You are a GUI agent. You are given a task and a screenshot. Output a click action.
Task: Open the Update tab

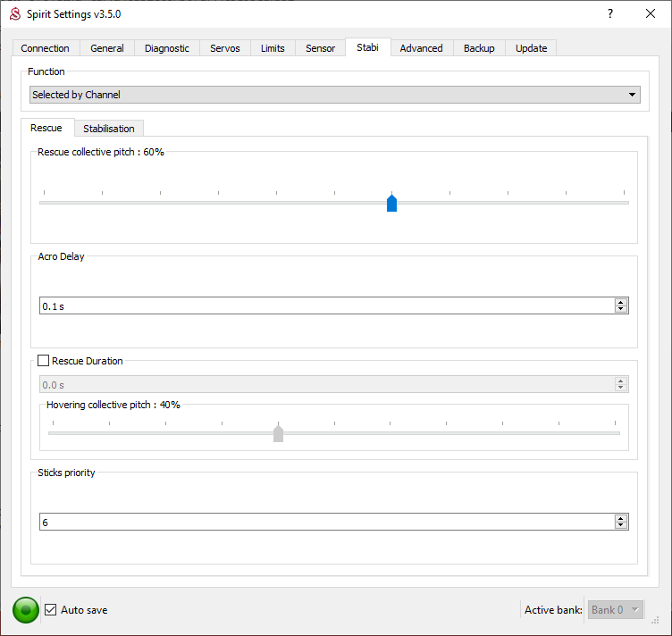[x=531, y=48]
